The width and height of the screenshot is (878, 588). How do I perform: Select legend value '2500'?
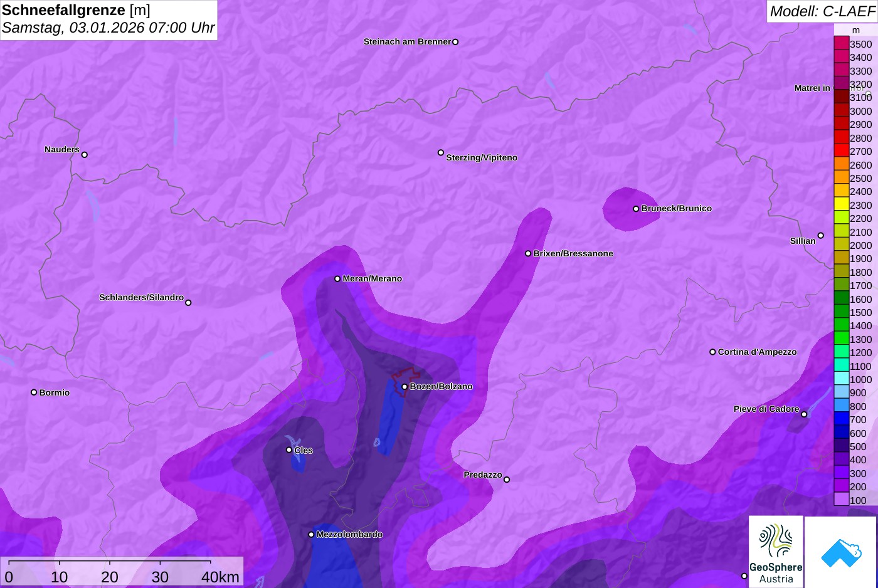click(x=860, y=178)
